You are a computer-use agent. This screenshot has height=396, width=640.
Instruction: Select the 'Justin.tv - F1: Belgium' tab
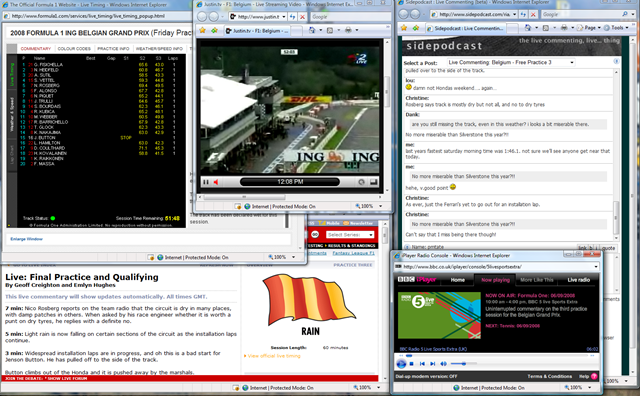(257, 31)
